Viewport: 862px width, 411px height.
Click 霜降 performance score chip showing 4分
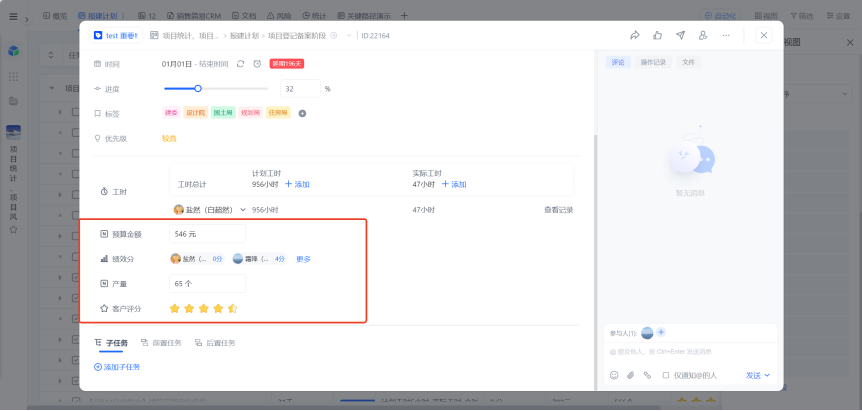point(259,259)
